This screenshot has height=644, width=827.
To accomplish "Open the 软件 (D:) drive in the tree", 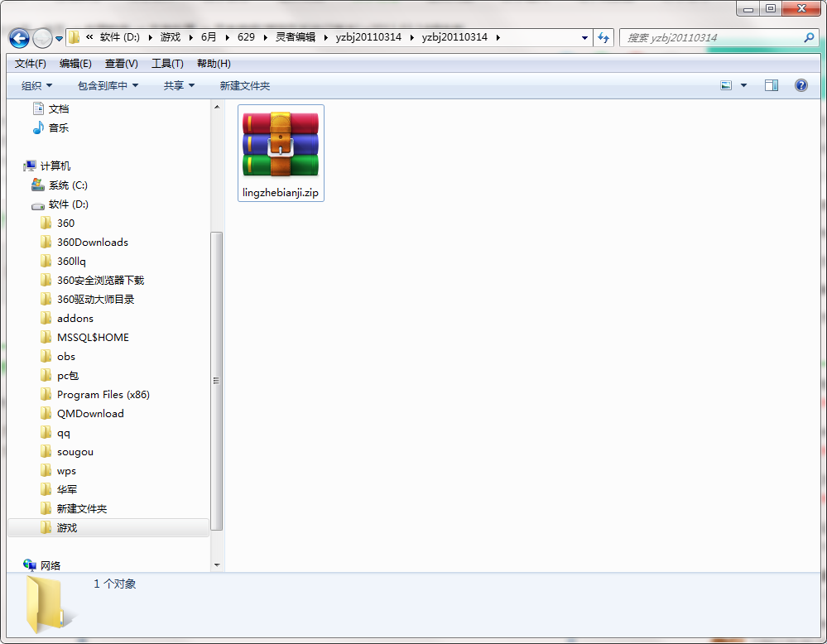I will [60, 204].
